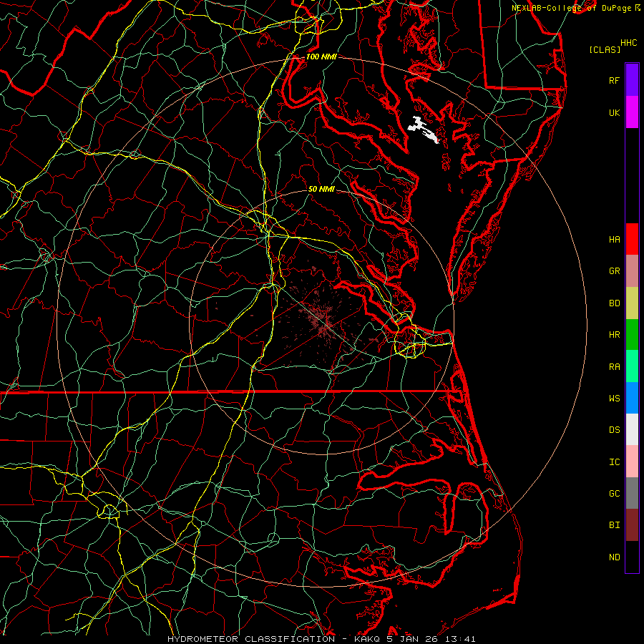Screen dimensions: 644x644
Task: Click the [CLAS] units label
Action: 605,49
